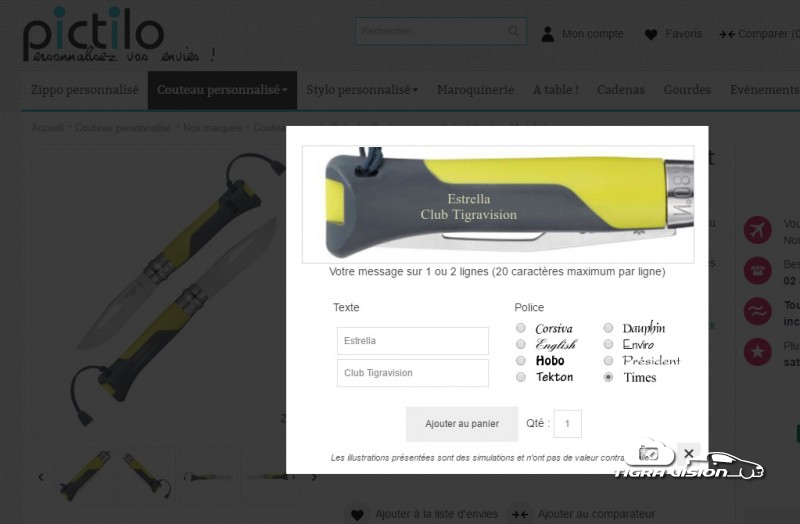Click the Comparer arrows icon

(x=727, y=34)
